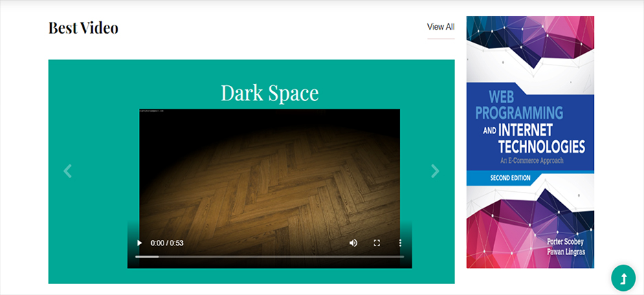Viewport: 644px width, 295px height.
Task: Play the Dark Space video
Action: coord(140,243)
